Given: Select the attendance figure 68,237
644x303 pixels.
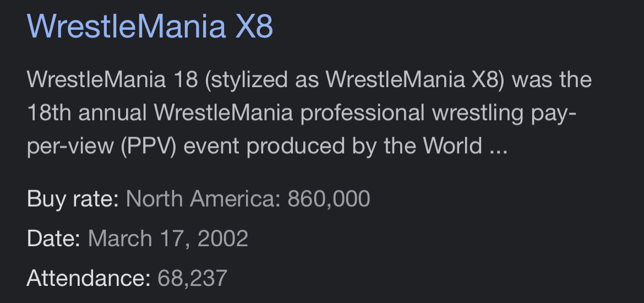Looking at the screenshot, I should (192, 278).
